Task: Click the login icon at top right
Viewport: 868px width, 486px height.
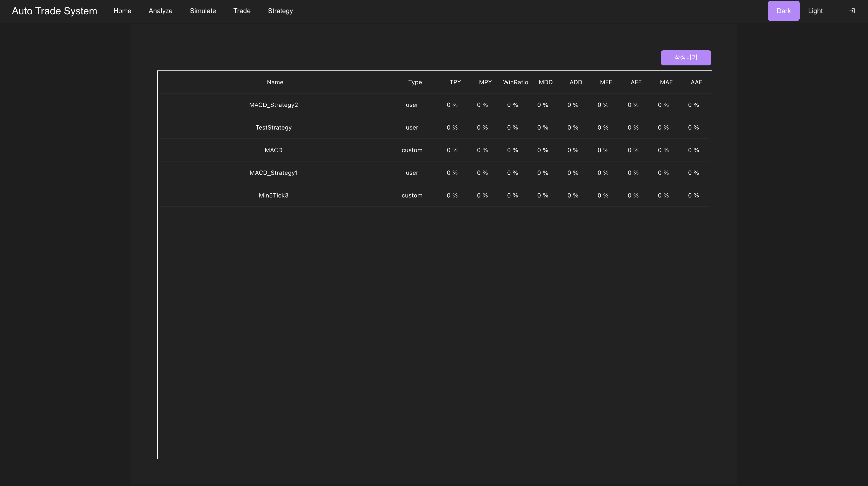Action: point(852,11)
